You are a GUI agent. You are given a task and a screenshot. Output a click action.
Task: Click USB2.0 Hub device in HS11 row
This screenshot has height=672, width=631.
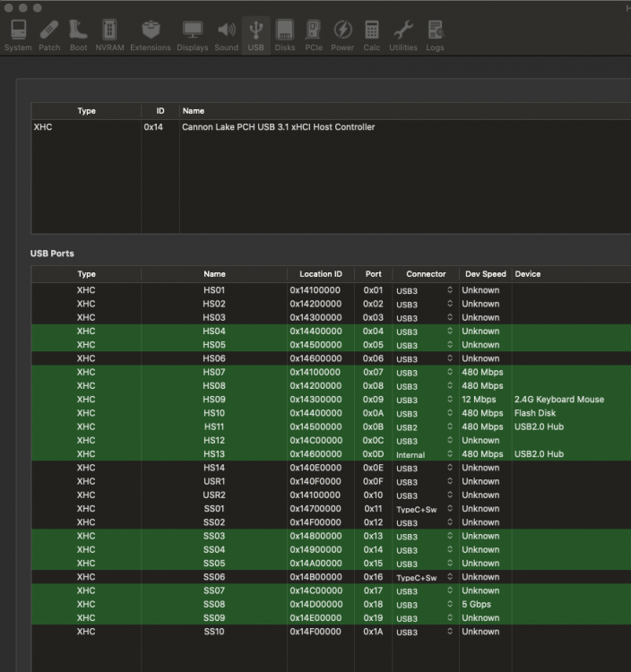pos(539,426)
